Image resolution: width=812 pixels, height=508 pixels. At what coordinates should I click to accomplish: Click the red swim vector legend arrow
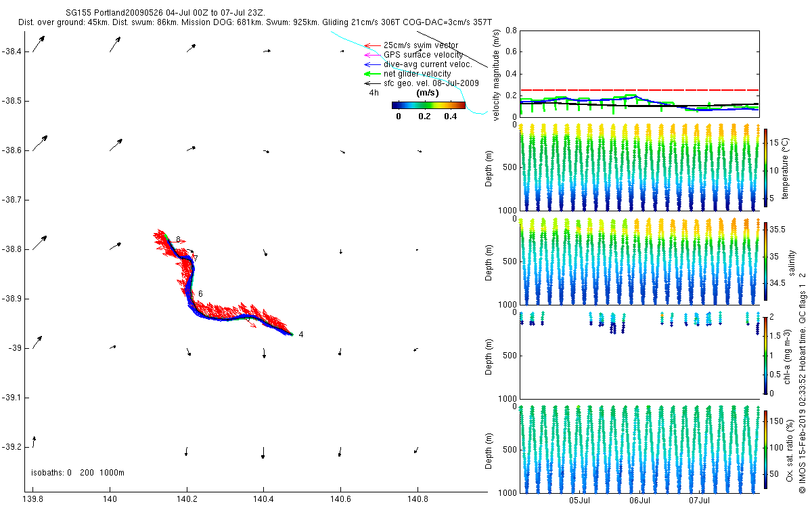(372, 45)
